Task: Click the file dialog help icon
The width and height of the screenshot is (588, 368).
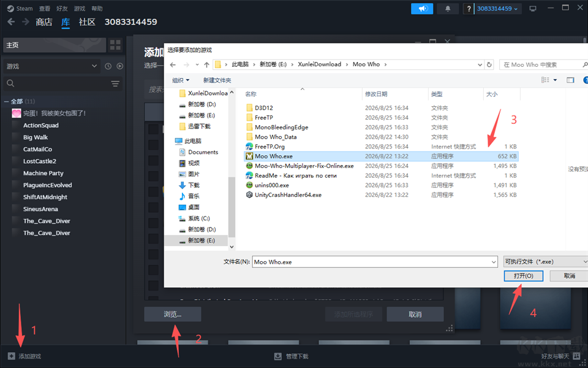Action: 586,80
